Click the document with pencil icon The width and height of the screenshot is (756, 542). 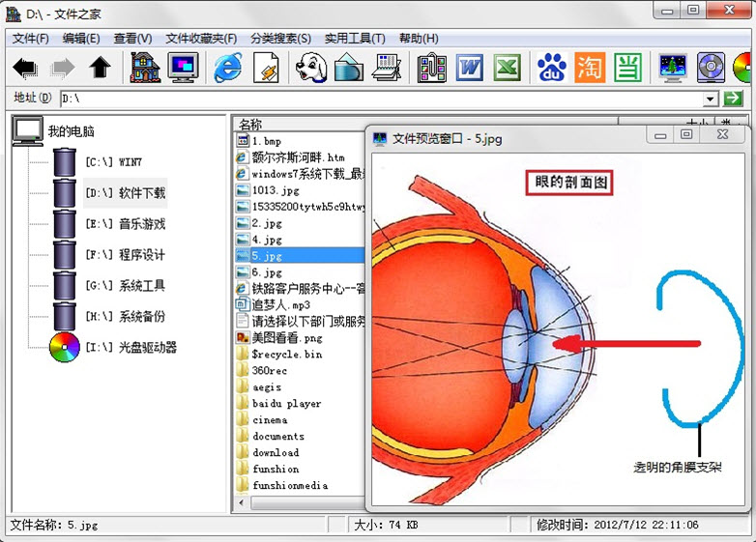click(266, 67)
